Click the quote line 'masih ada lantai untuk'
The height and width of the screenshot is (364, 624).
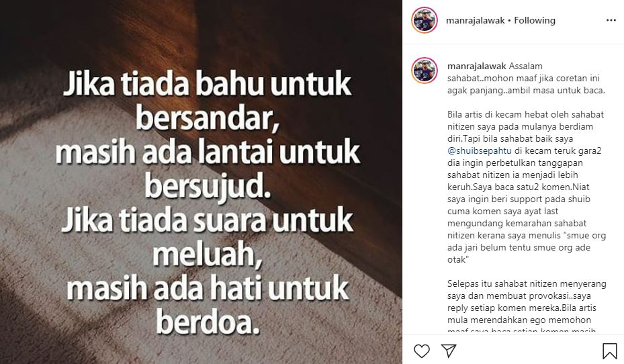tap(207, 152)
